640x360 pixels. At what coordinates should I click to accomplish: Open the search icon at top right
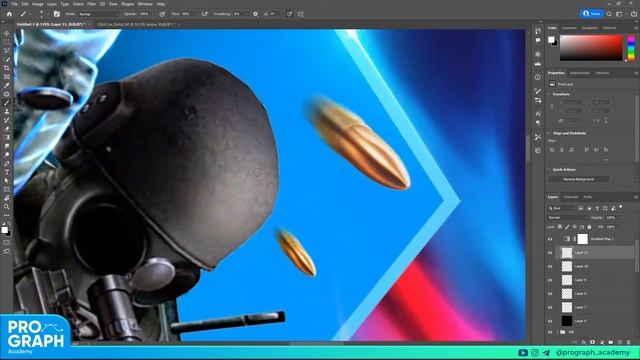(x=609, y=14)
